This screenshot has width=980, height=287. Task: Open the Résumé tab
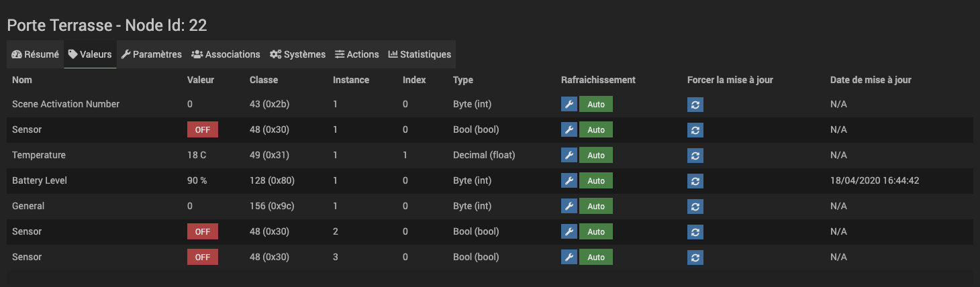tap(36, 54)
